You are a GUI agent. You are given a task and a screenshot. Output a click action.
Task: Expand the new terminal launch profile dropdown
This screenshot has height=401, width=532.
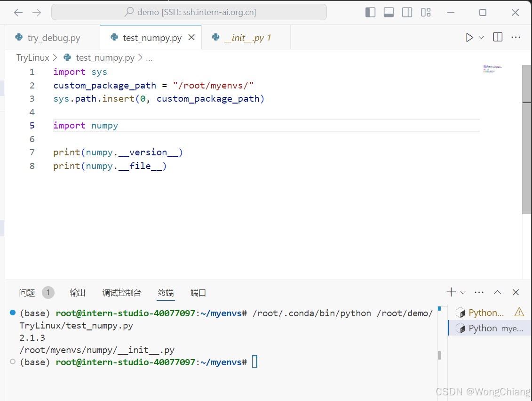point(463,292)
